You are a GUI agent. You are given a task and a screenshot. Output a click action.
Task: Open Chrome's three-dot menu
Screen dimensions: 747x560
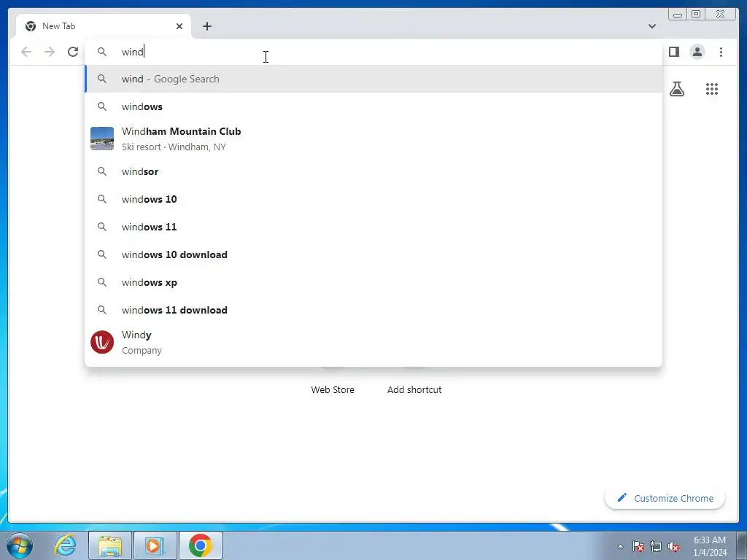click(x=721, y=52)
